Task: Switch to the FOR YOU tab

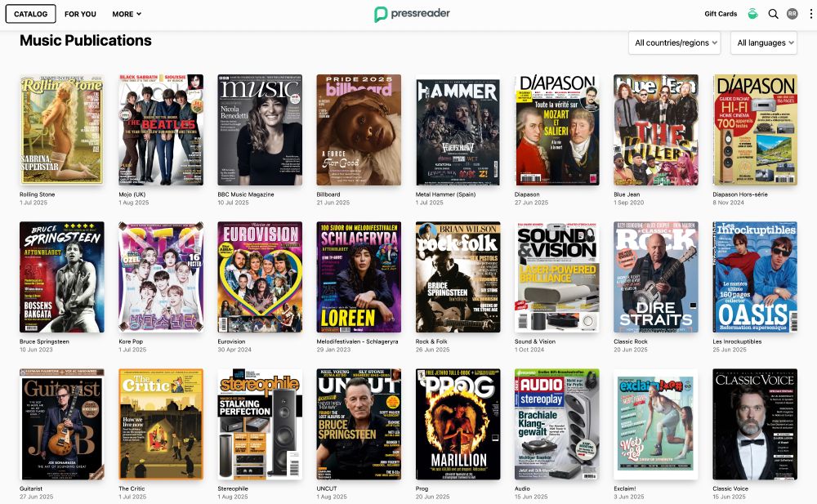Action: [x=80, y=14]
